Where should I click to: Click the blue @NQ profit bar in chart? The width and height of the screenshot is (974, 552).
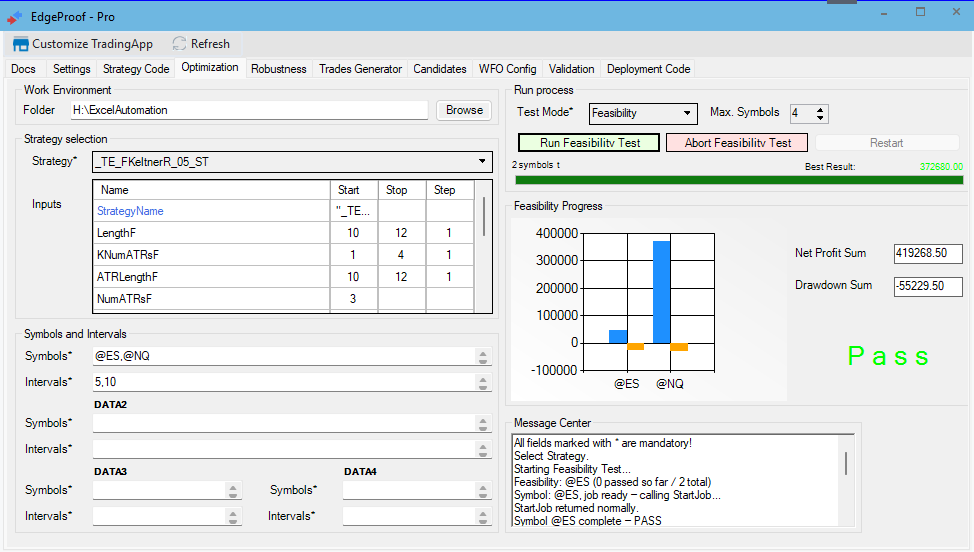point(662,292)
